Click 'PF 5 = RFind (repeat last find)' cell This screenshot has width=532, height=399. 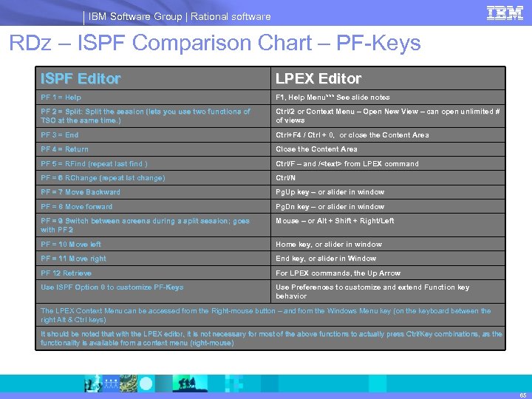[154, 164]
